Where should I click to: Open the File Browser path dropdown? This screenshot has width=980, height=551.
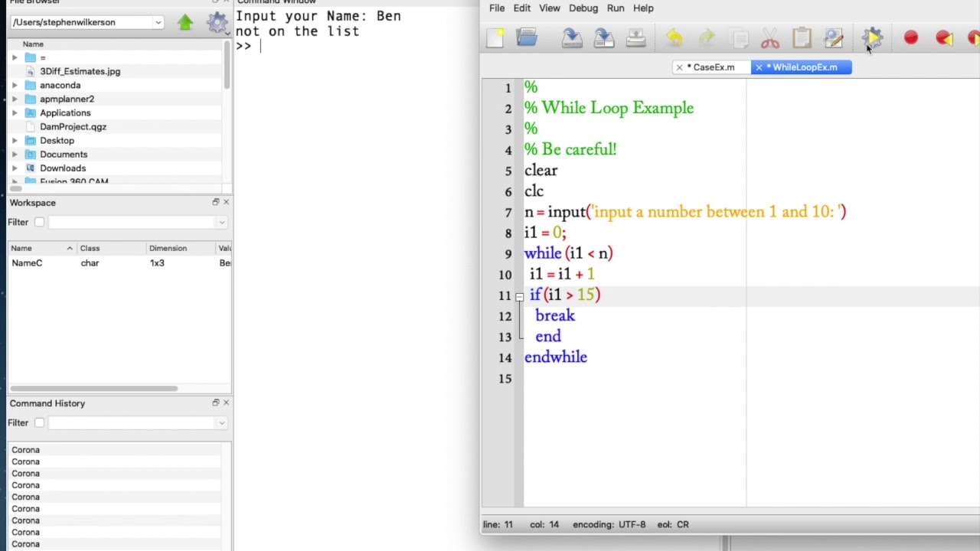coord(158,22)
